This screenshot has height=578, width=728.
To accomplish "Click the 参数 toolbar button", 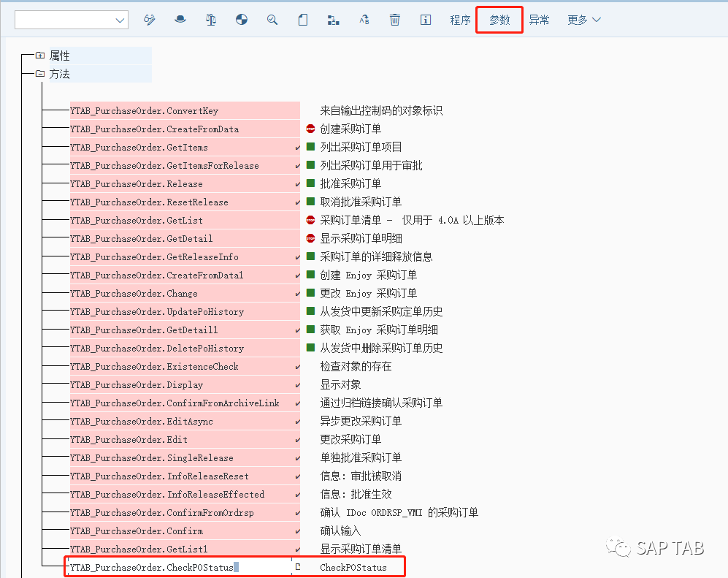I will [x=499, y=20].
